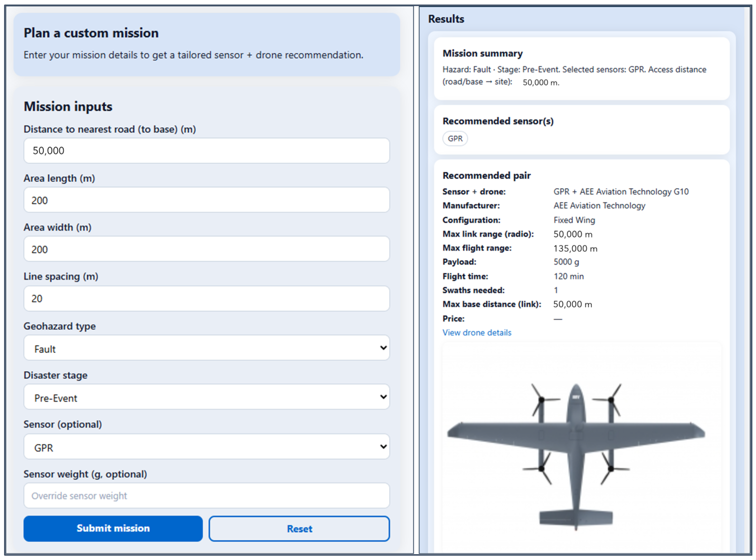Screen dimensions: 756x560
Task: Click the Mission summary card
Action: click(x=581, y=68)
